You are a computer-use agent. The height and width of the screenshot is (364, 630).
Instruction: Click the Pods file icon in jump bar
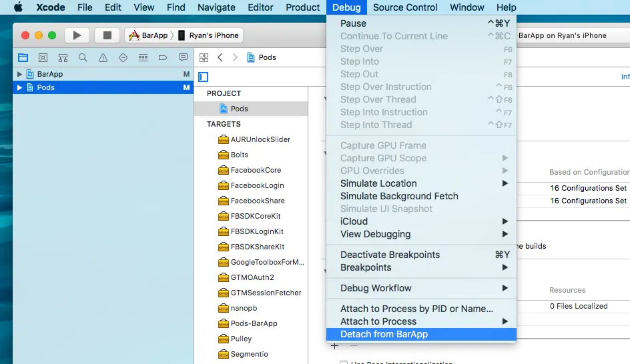coord(251,57)
